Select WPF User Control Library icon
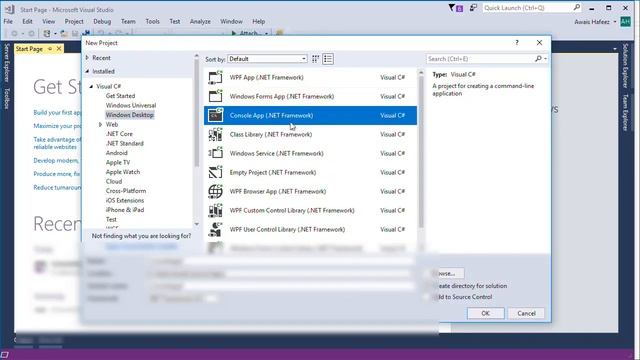This screenshot has width=640, height=360. [215, 229]
